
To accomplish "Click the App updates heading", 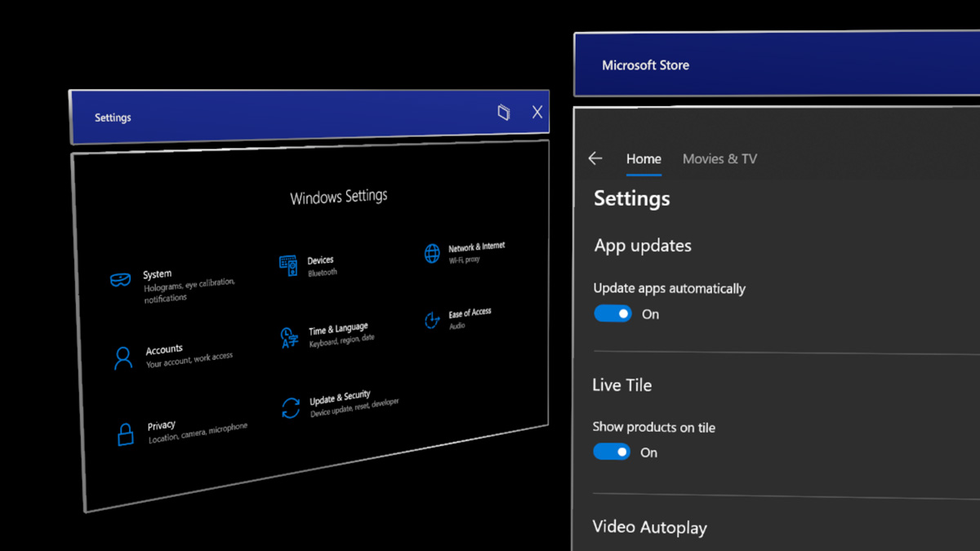I will pyautogui.click(x=643, y=246).
